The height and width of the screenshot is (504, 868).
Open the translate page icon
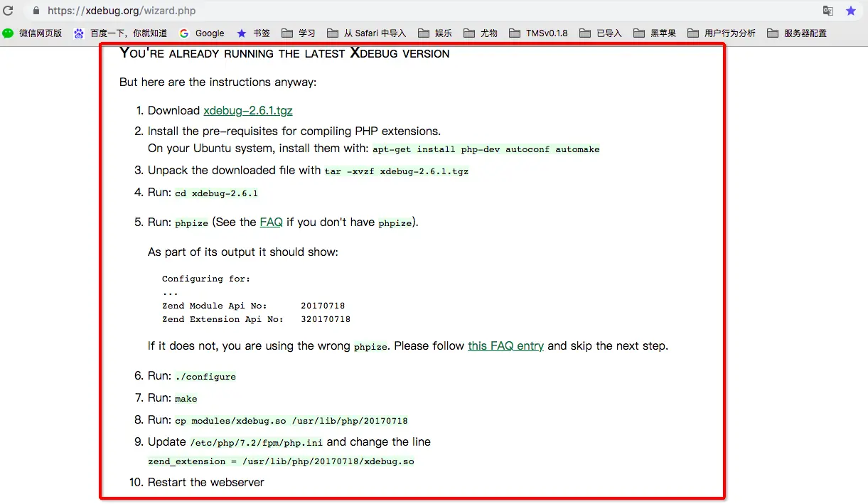pyautogui.click(x=828, y=11)
